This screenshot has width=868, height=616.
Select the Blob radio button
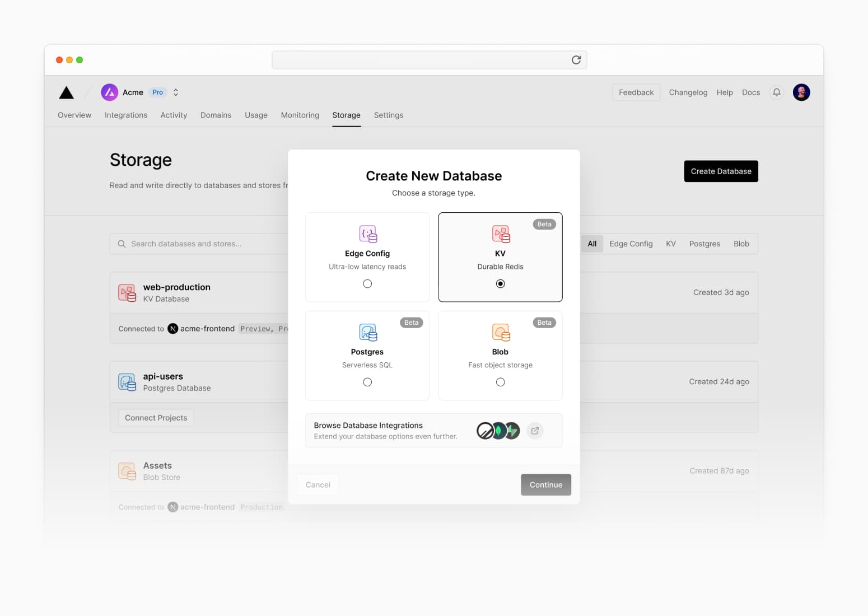tap(500, 382)
